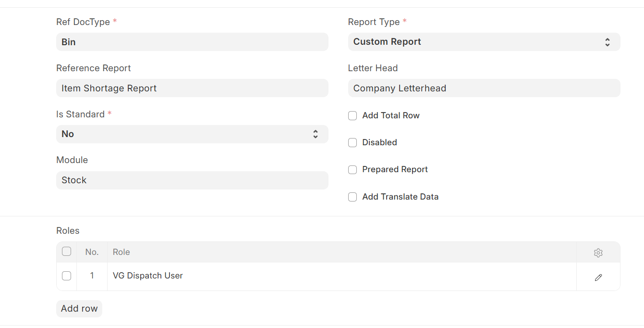Image resolution: width=644 pixels, height=328 pixels.
Task: Focus the Ref DocType field containing Bin
Action: tap(192, 42)
